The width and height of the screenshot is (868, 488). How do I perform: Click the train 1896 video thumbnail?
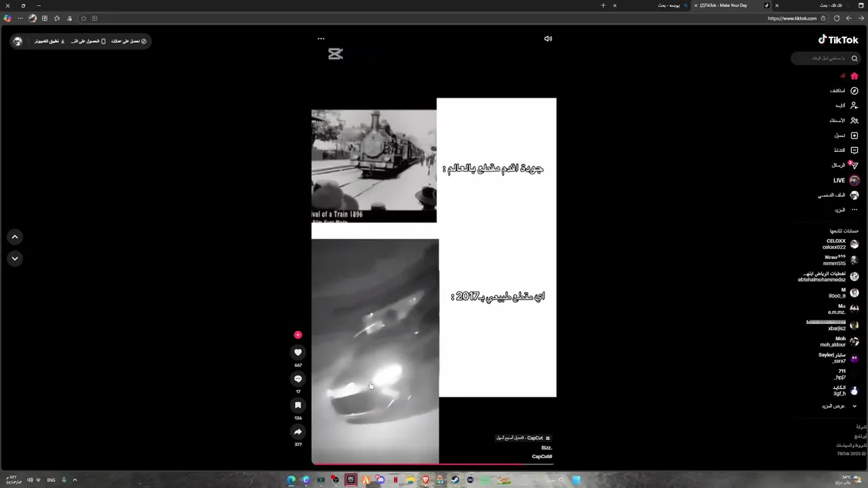[374, 166]
